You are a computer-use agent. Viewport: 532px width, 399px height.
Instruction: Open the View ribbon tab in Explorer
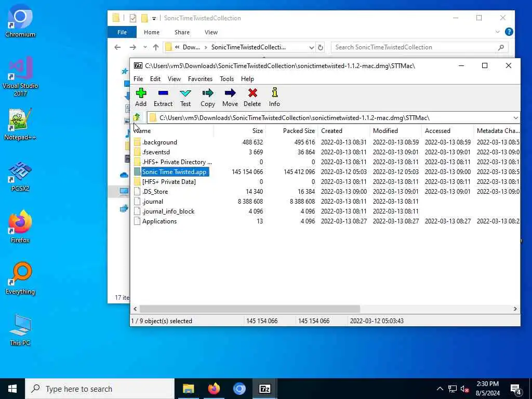(211, 32)
